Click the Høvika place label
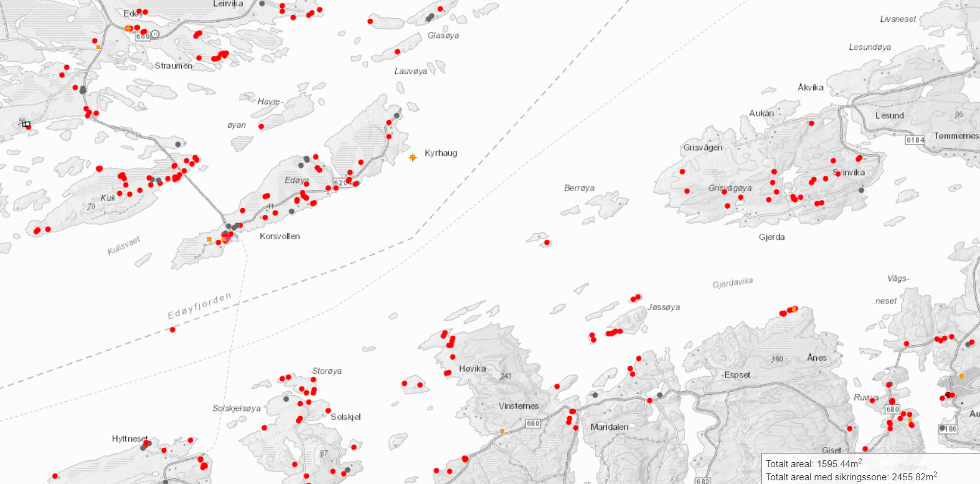The height and width of the screenshot is (484, 980). coord(473,368)
